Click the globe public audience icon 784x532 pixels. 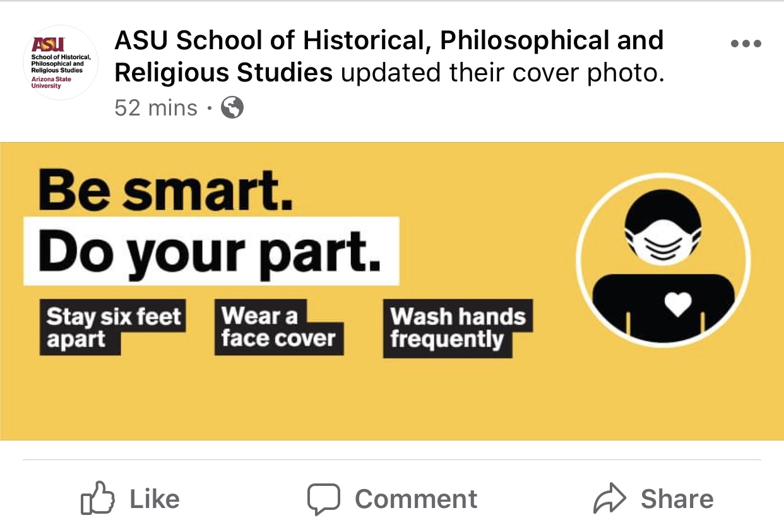232,109
